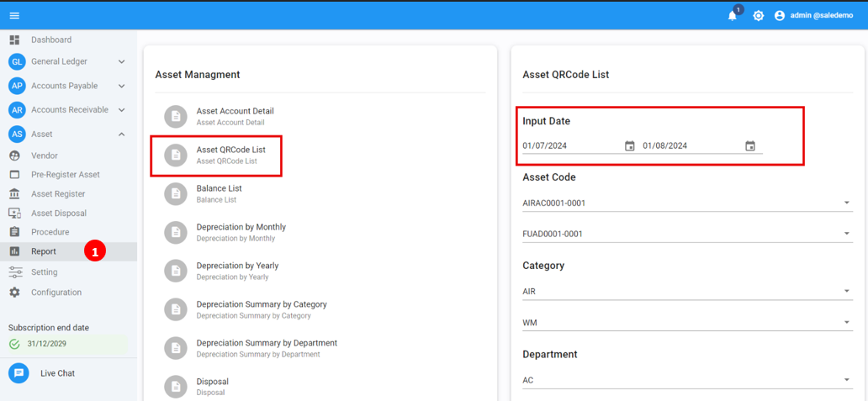Click the Live Chat bubble icon
Screen dimensions: 868x401
(x=19, y=373)
